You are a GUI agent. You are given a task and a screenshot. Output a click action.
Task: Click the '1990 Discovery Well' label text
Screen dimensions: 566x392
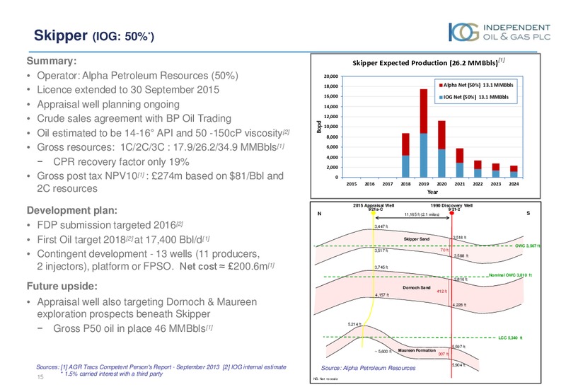pyautogui.click(x=451, y=205)
